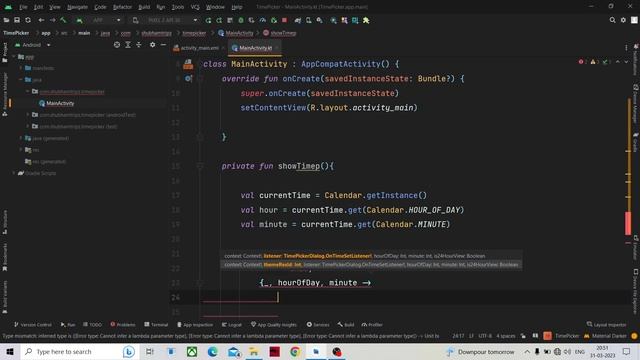The width and height of the screenshot is (640, 360).
Task: Expand the manifests folder
Action: 21,68
